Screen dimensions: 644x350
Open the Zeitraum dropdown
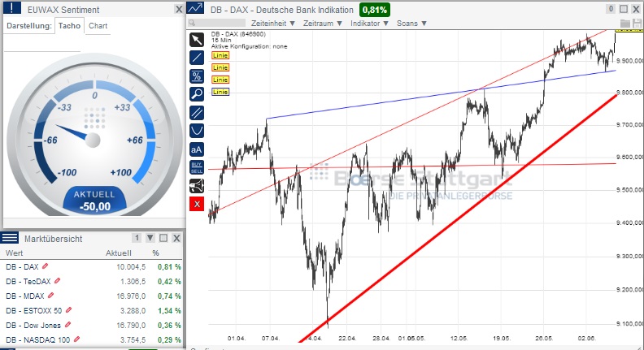(x=323, y=24)
